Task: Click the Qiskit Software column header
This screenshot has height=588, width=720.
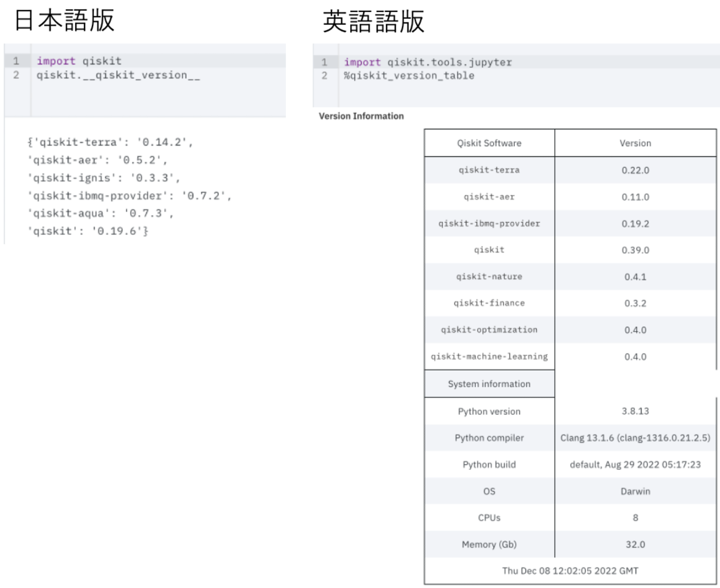Action: 489,143
